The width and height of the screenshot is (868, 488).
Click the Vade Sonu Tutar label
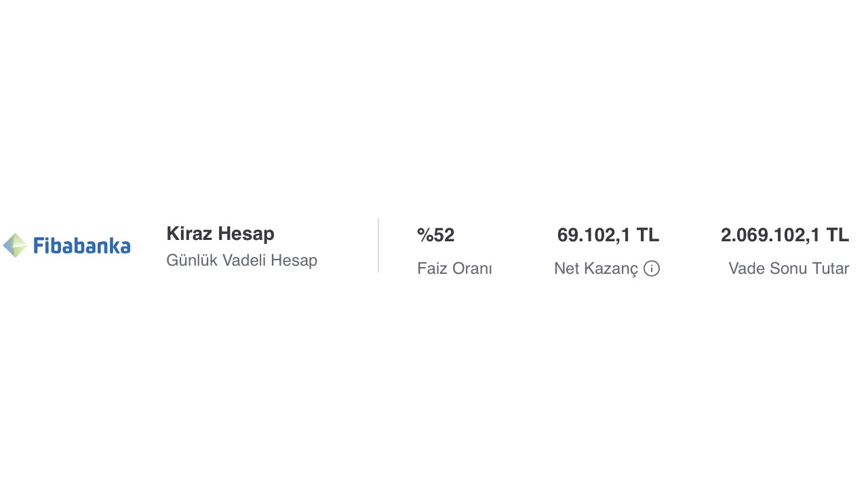(789, 268)
